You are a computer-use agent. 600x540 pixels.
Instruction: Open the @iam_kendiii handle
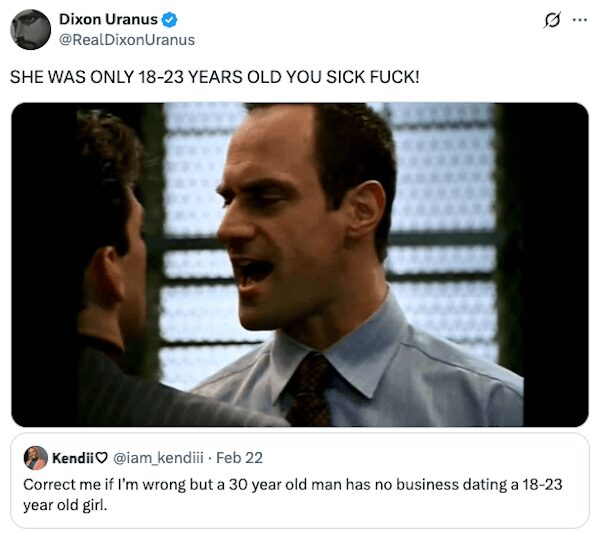tap(158, 458)
